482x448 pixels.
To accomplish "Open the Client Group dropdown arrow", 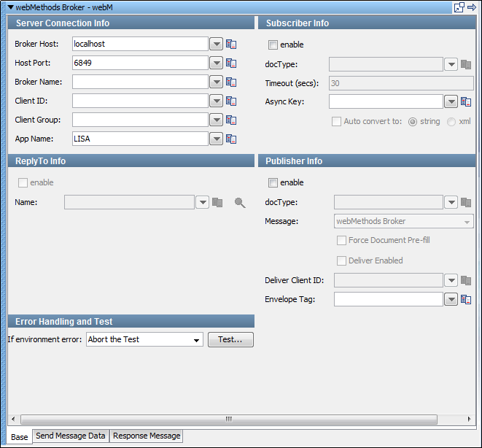I will click(x=217, y=120).
